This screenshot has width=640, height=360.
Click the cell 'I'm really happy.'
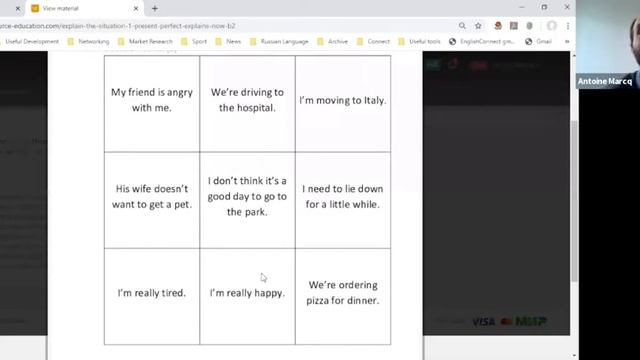[x=247, y=296]
